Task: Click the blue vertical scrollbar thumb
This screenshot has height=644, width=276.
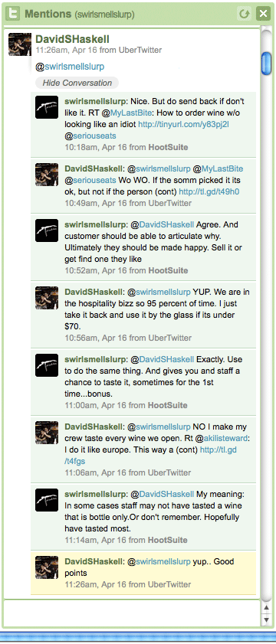Action: point(267,63)
